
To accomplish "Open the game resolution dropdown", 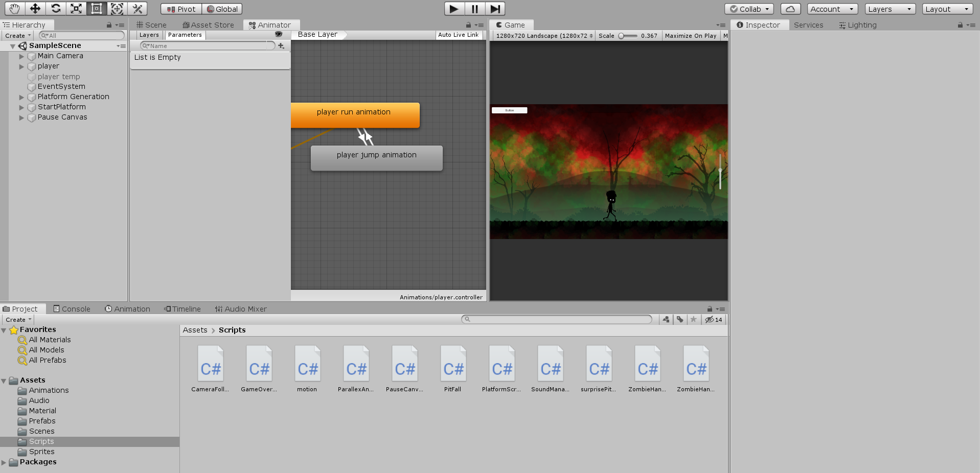I will point(544,36).
